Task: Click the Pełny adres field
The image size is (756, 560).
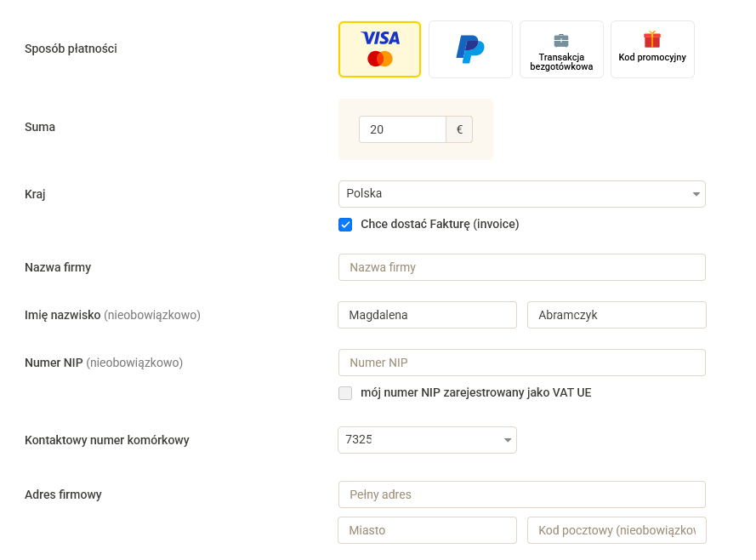Action: 521,494
